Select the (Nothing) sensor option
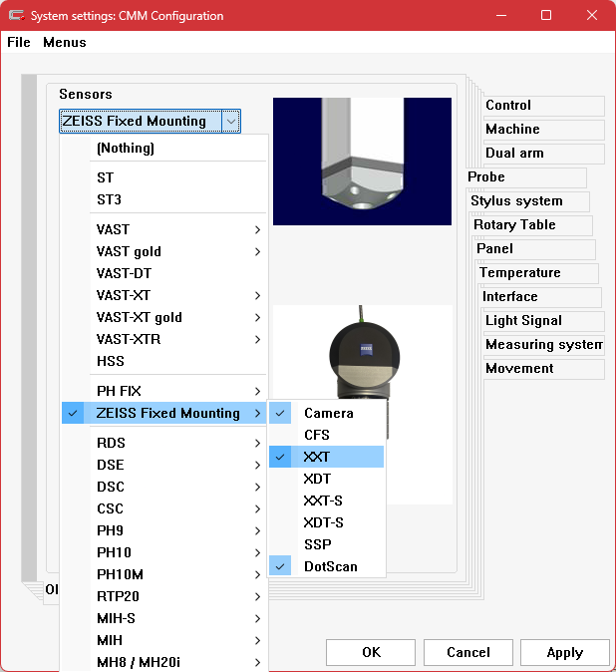Image resolution: width=616 pixels, height=672 pixels. [x=164, y=149]
